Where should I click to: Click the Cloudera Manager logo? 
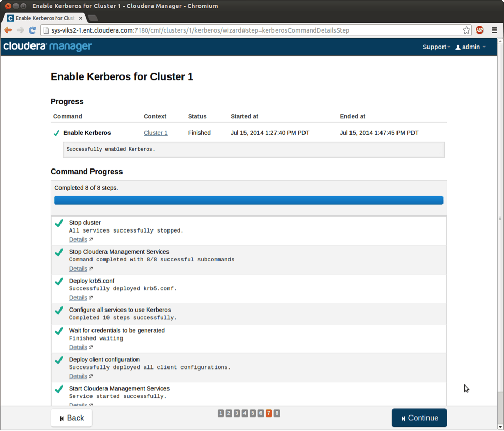(x=48, y=47)
